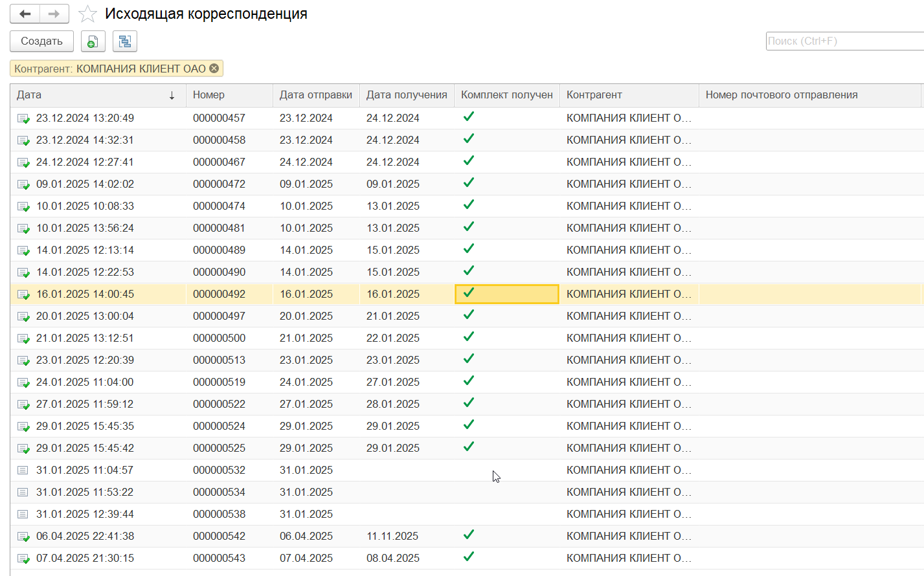Screen dimensions: 924x576
Task: Click the Создать button
Action: (41, 41)
